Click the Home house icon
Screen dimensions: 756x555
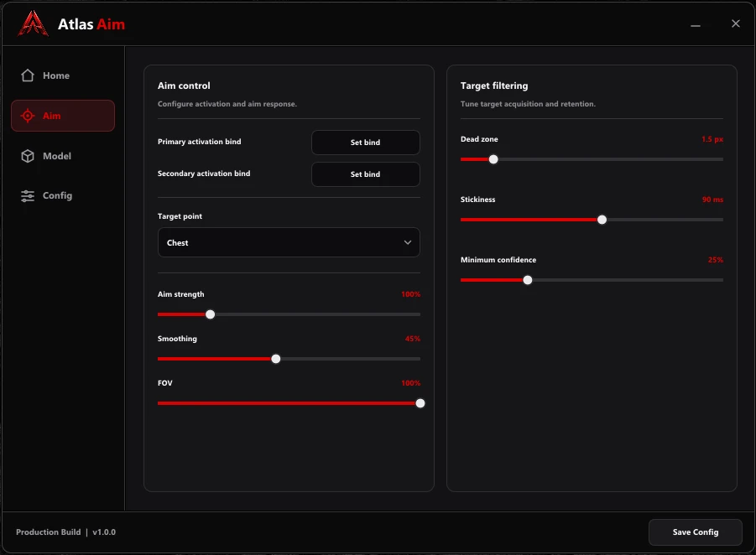28,75
